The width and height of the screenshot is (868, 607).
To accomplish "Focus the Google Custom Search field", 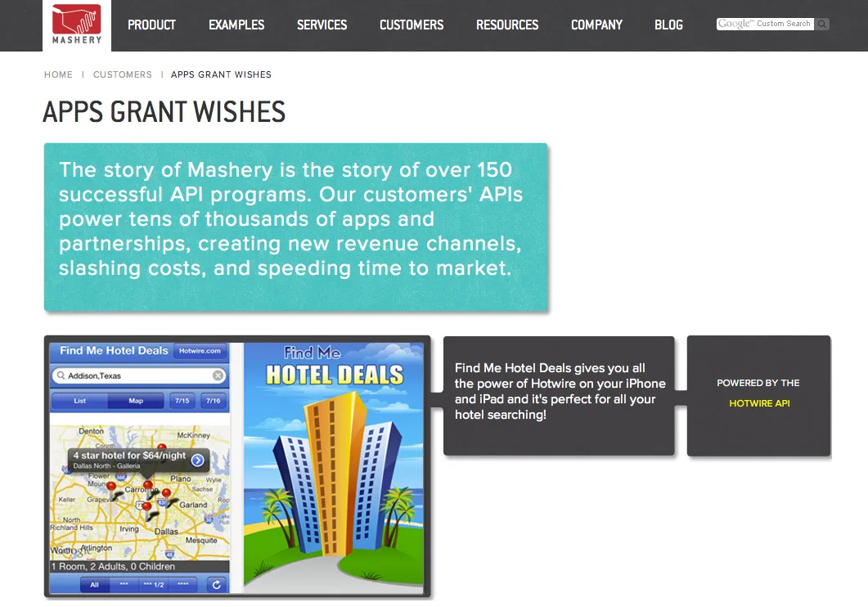I will 765,24.
